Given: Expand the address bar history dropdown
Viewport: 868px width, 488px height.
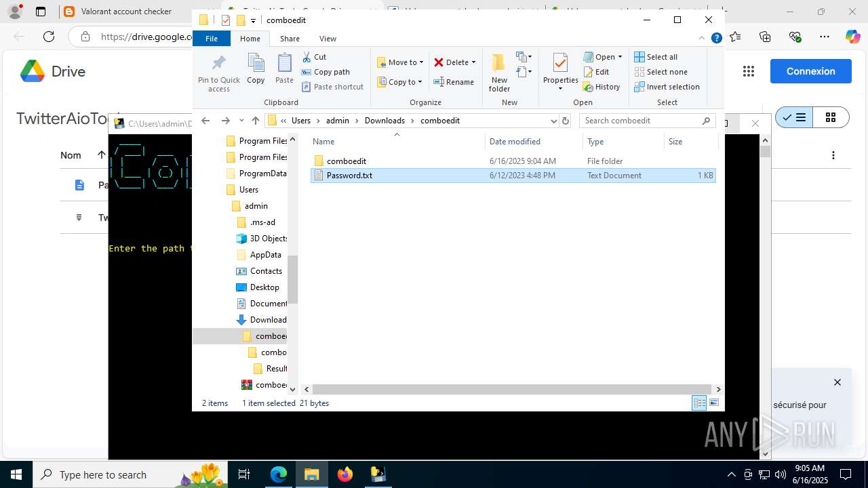Looking at the screenshot, I should 553,121.
